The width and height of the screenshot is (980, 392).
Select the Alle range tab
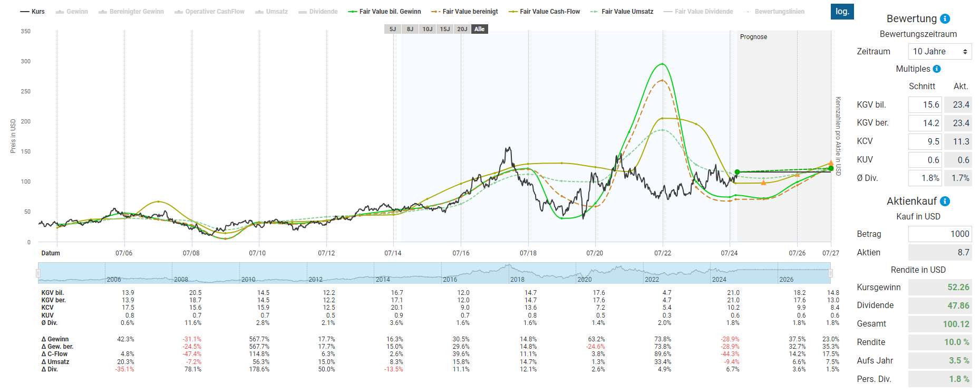[479, 29]
